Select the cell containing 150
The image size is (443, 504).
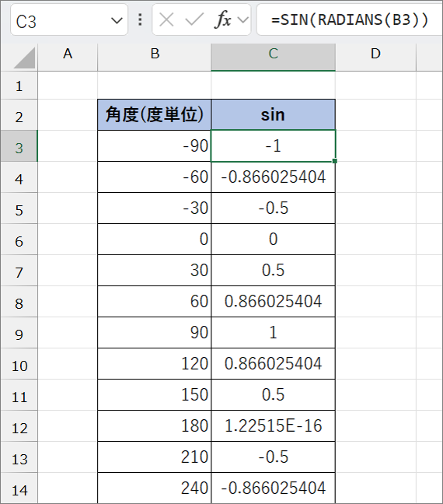point(155,395)
